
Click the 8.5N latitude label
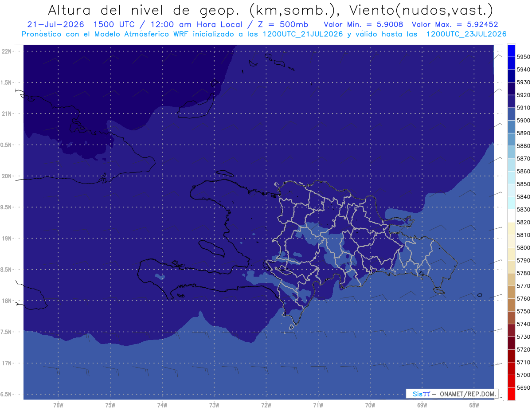pos(7,270)
